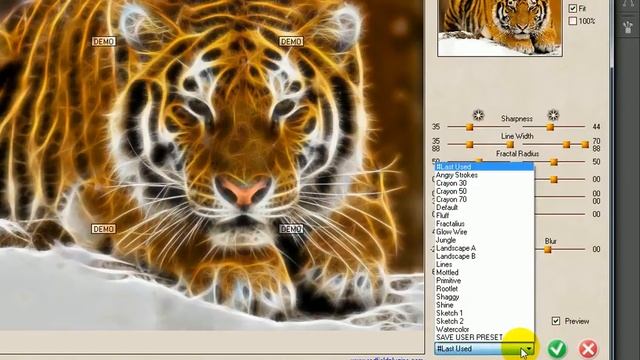Viewport: 640px width, 360px height.
Task: Select the Crayon 30 preset
Action: coord(484,183)
